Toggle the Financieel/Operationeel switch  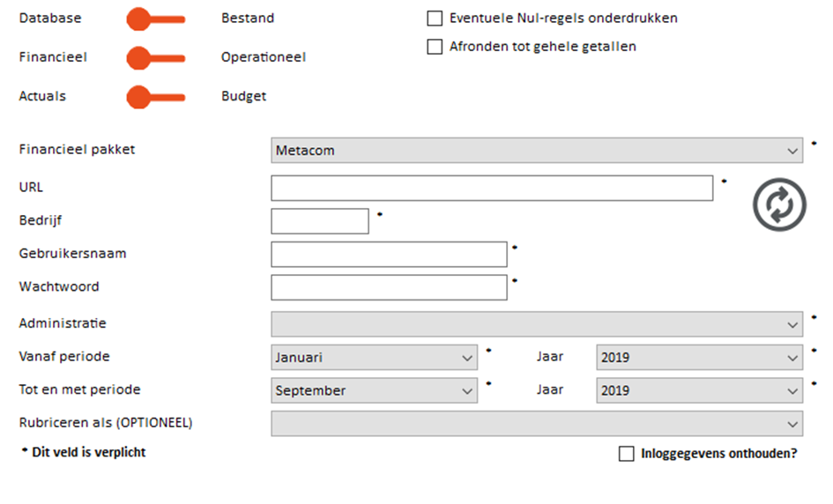(x=156, y=58)
